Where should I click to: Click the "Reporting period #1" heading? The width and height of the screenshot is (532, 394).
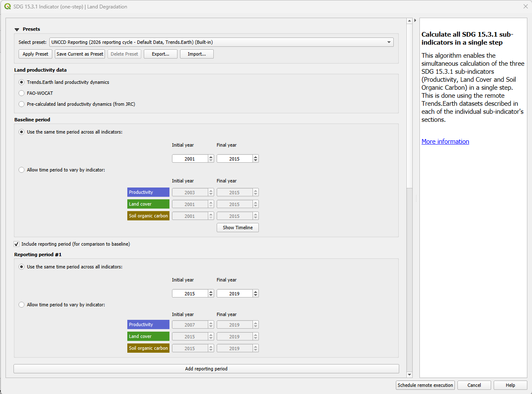click(38, 255)
